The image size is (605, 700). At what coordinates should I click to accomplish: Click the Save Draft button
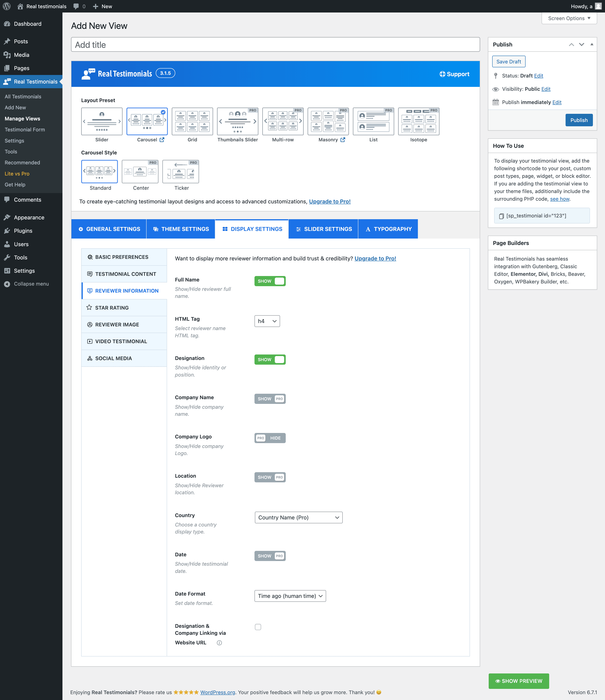pyautogui.click(x=509, y=61)
